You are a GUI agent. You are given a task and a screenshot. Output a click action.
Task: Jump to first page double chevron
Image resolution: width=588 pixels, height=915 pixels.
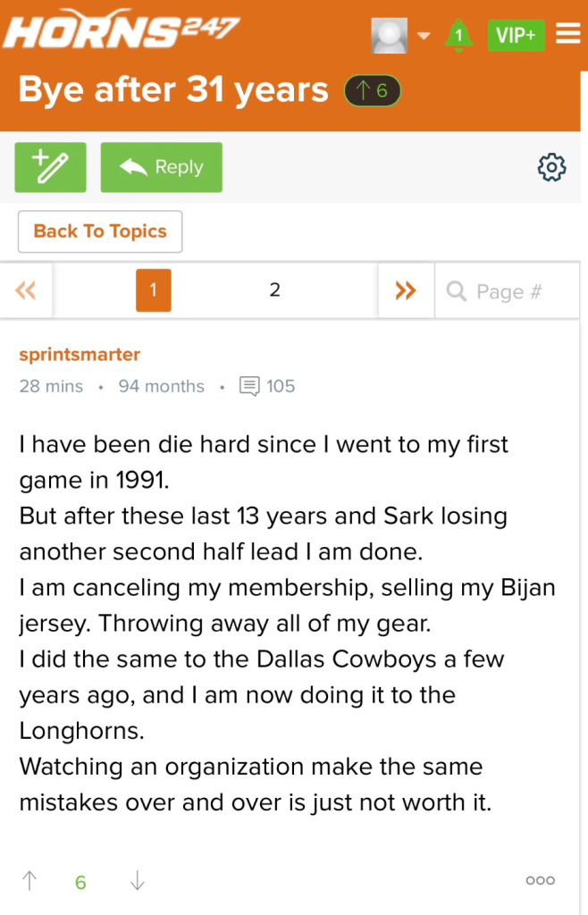click(26, 291)
